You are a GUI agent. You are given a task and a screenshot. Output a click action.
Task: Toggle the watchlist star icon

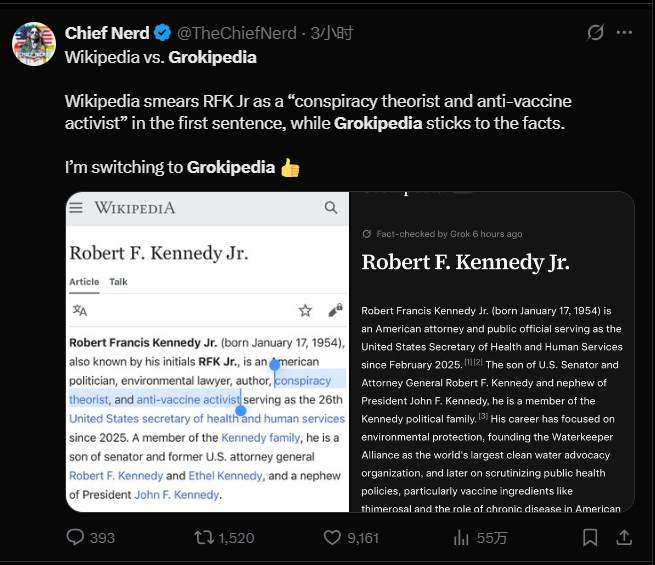click(305, 311)
